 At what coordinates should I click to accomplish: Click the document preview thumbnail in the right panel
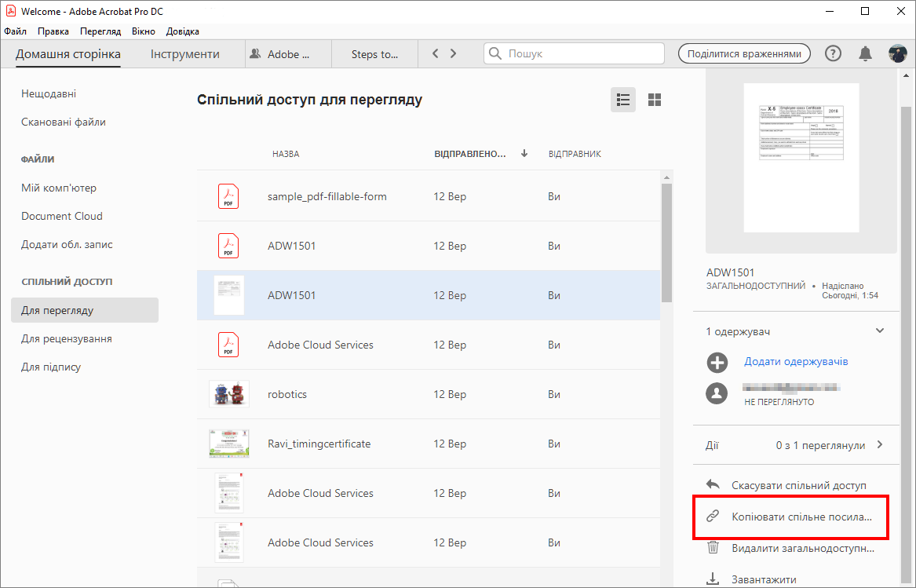[x=801, y=158]
